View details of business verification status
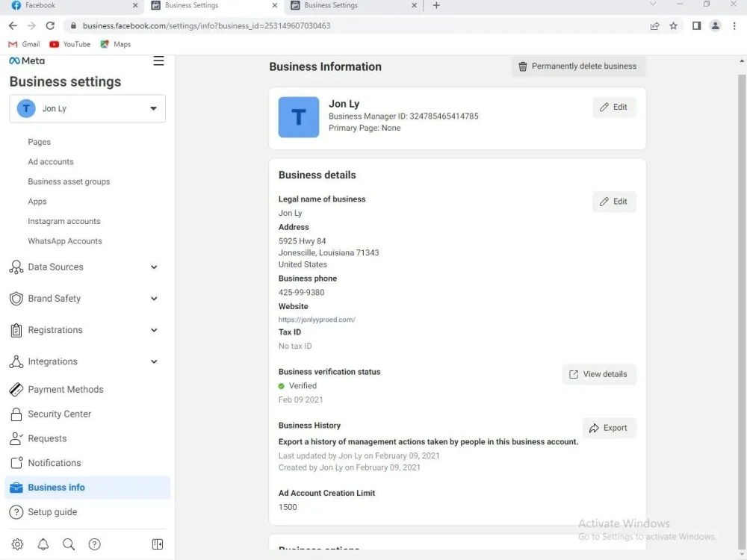The height and width of the screenshot is (560, 747). click(x=599, y=374)
